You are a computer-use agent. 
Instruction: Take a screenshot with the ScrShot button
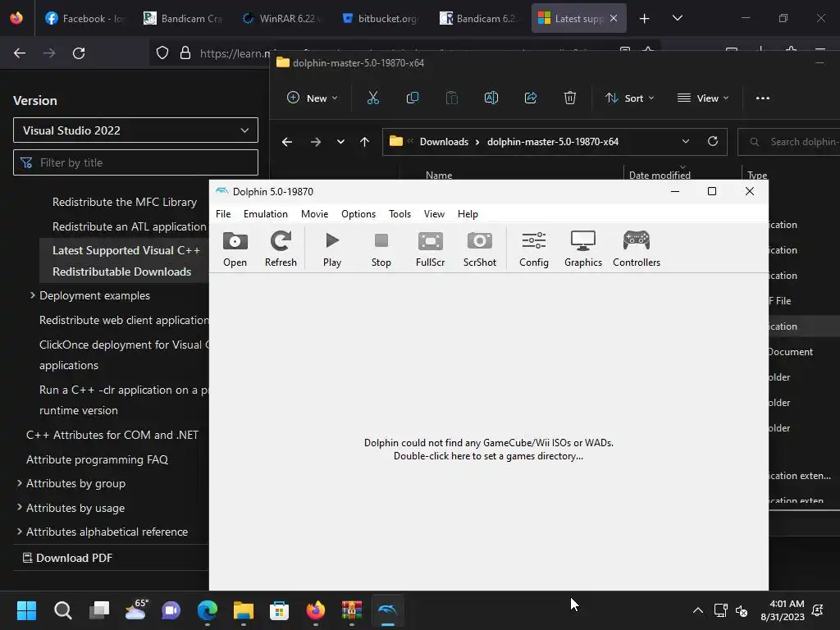479,249
